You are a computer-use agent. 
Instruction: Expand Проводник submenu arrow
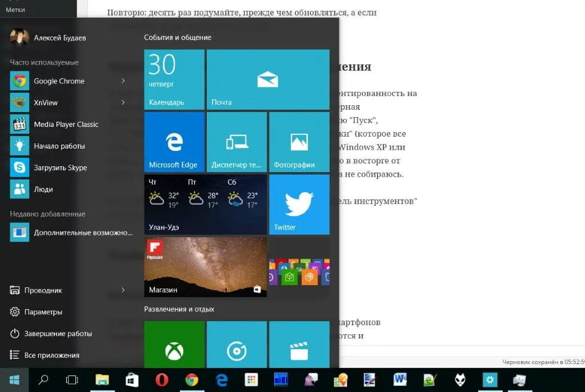point(123,290)
